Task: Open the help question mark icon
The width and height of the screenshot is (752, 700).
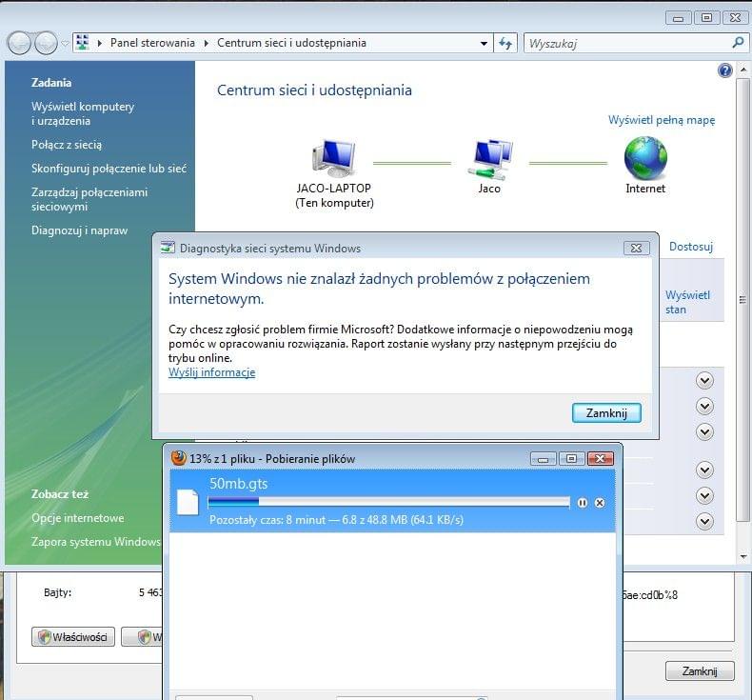Action: click(724, 71)
